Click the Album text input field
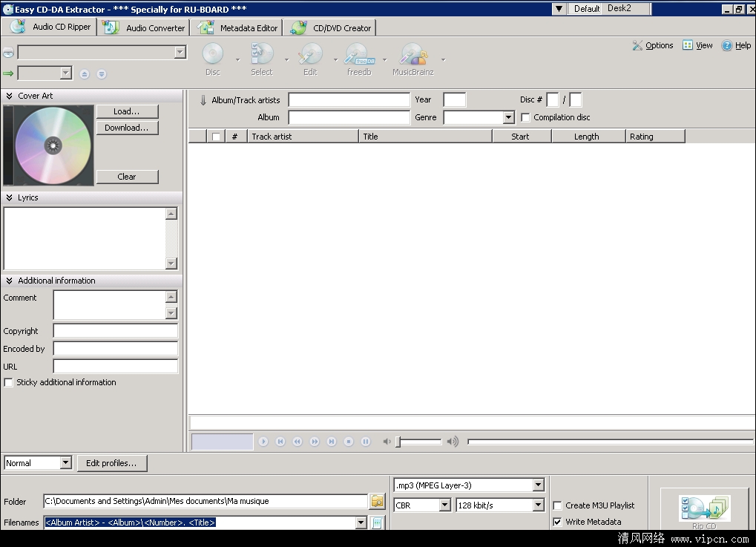 coord(349,117)
